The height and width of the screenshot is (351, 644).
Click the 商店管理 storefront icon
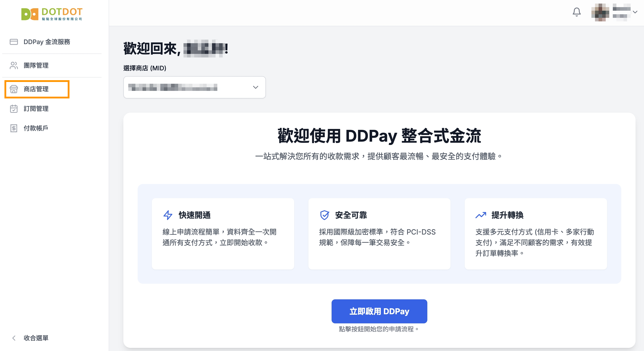14,89
